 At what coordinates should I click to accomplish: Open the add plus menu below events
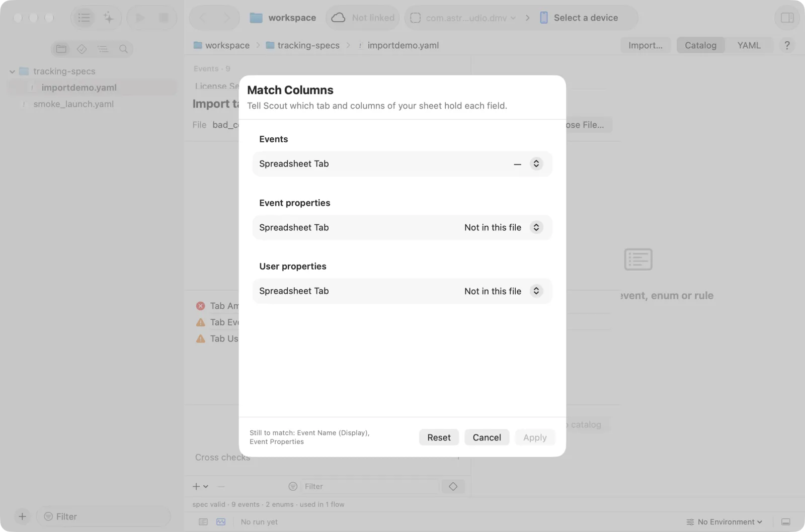(x=200, y=486)
